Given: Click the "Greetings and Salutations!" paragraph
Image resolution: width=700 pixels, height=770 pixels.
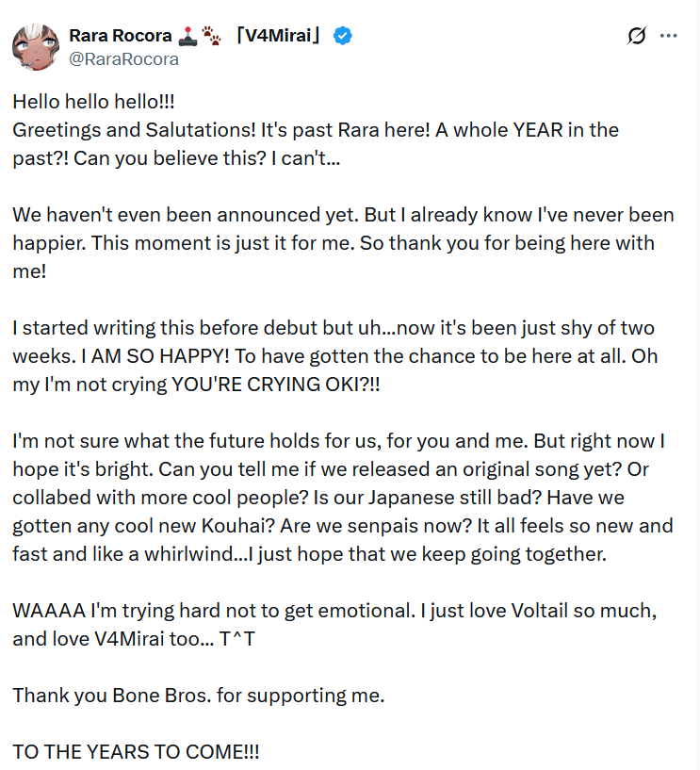Looking at the screenshot, I should coord(316,144).
